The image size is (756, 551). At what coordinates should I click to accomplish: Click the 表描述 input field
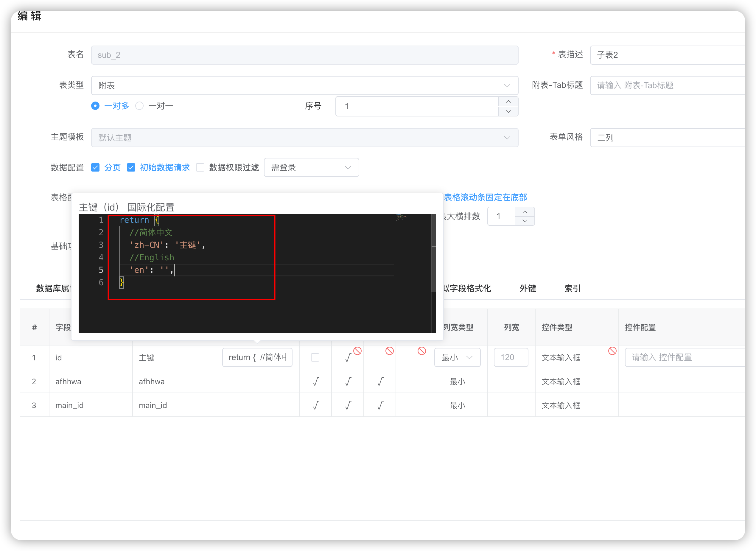pyautogui.click(x=667, y=55)
